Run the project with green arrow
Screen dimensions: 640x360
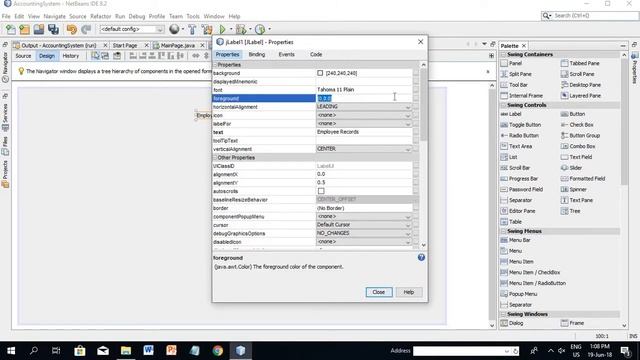pos(222,29)
